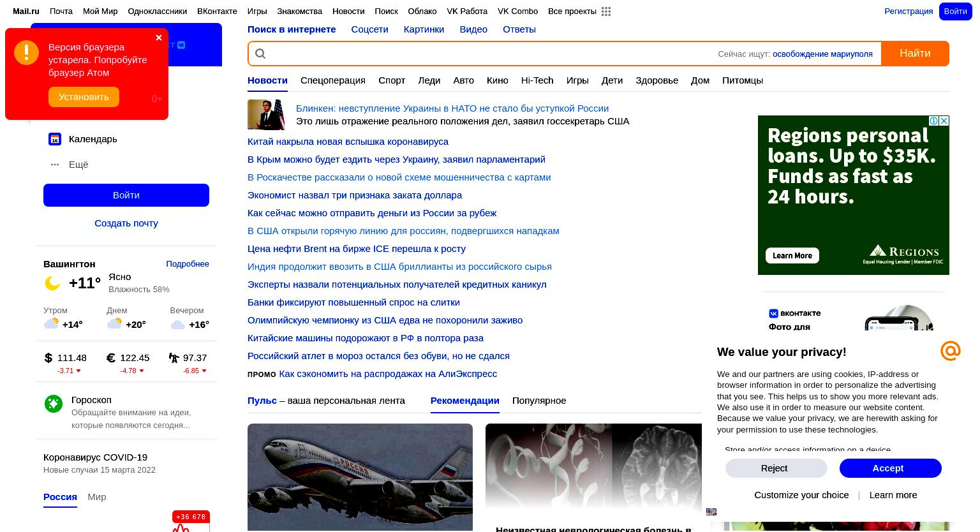980x532 pixels.
Task: Open the Питомцы news tab
Action: point(743,80)
